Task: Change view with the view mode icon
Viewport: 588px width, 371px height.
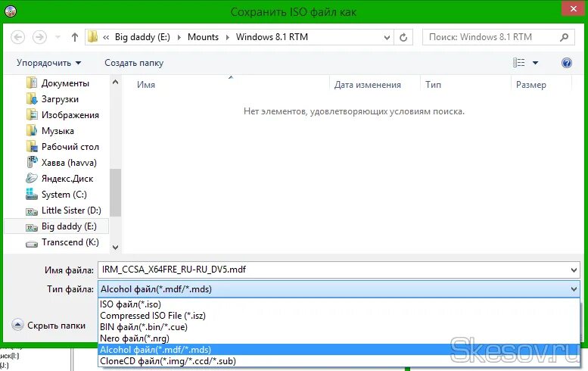Action: [x=519, y=63]
